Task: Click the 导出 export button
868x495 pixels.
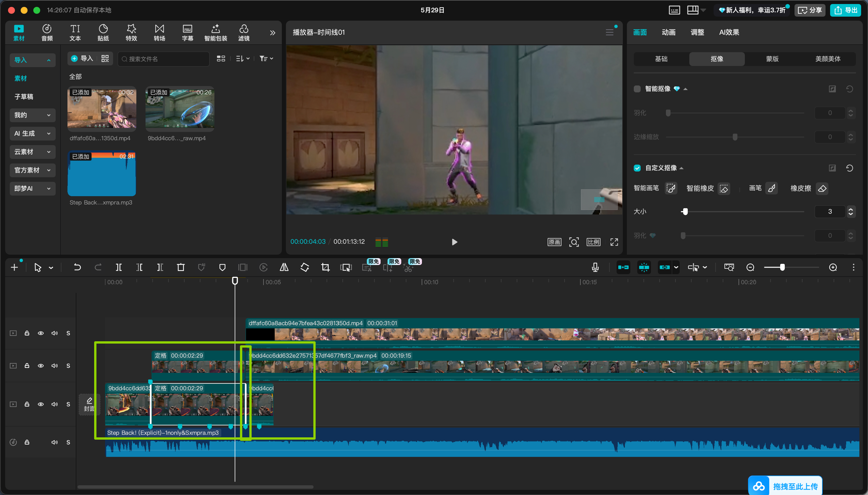Action: coord(846,10)
